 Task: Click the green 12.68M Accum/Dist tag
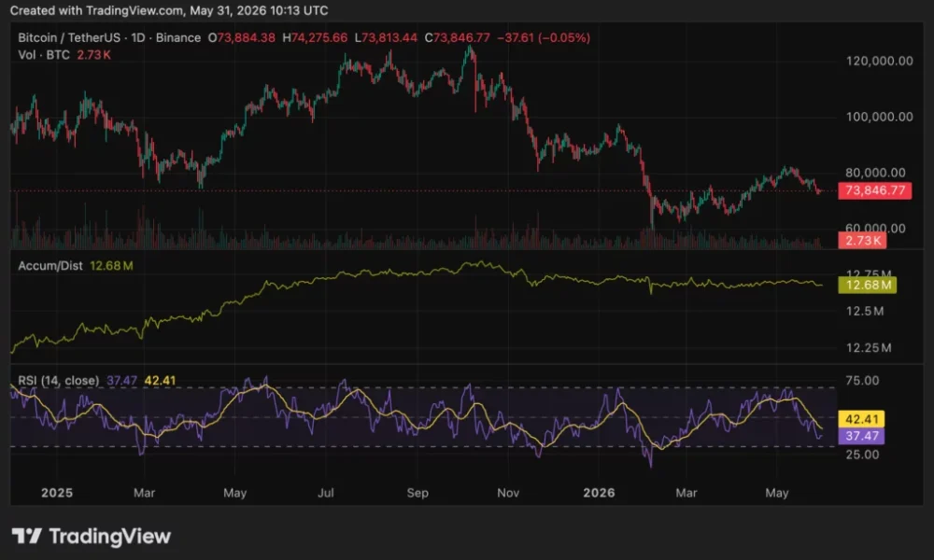868,285
